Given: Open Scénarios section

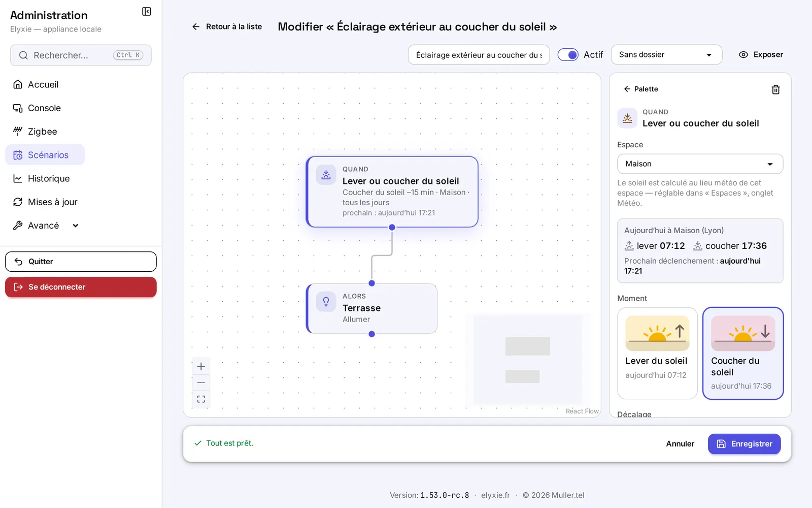Looking at the screenshot, I should (45, 155).
